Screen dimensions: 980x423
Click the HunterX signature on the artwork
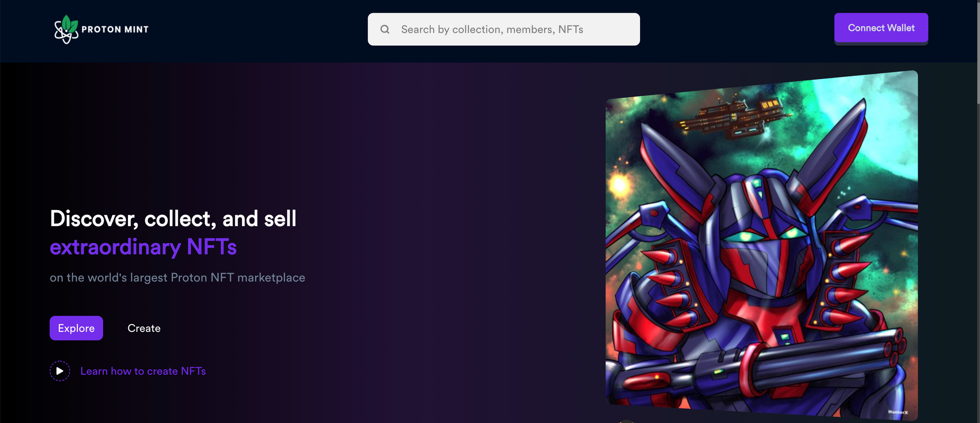(x=898, y=412)
